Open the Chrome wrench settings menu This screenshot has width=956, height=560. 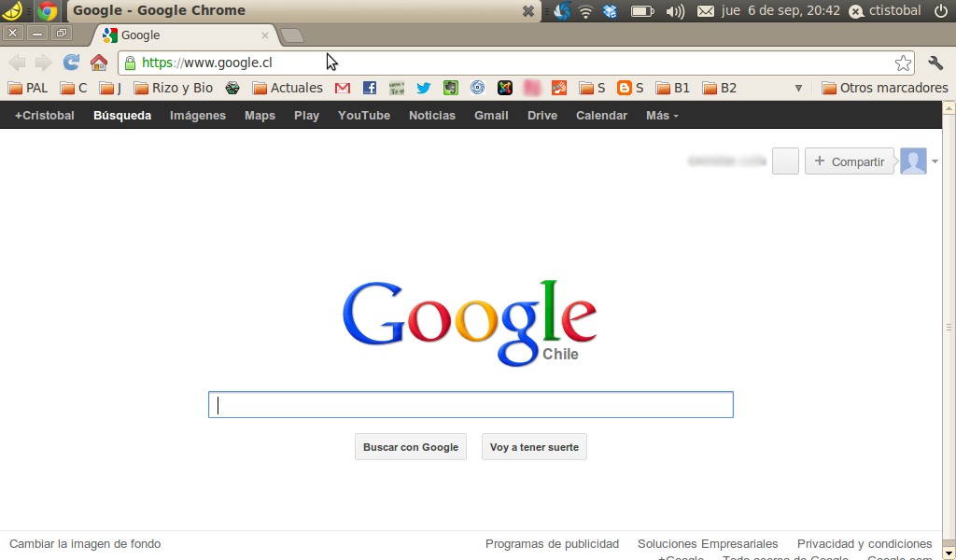click(x=935, y=63)
